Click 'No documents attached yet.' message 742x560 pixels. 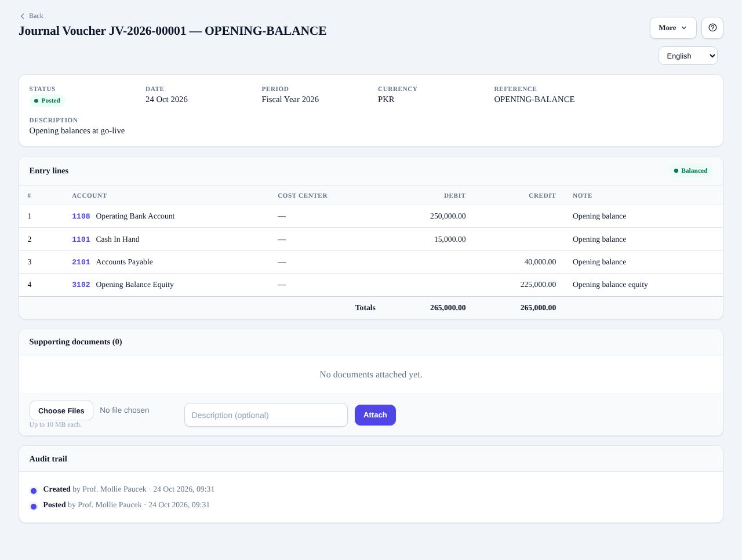(x=371, y=374)
